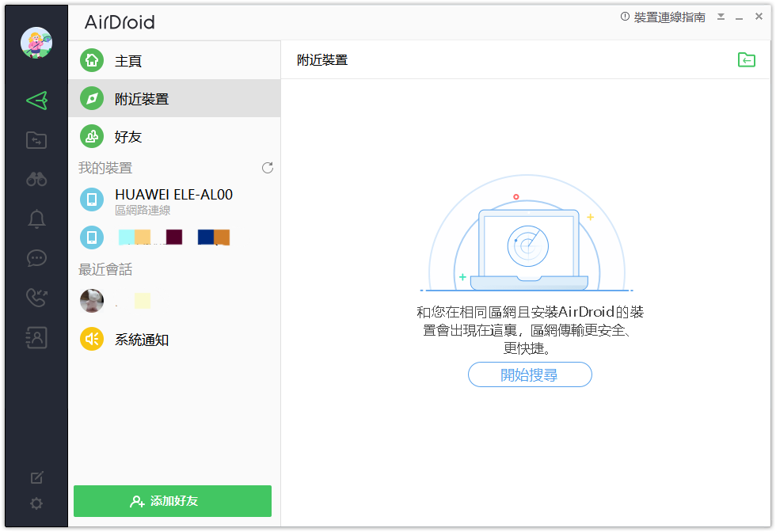Open the contacts book icon
The height and width of the screenshot is (532, 776).
(x=36, y=337)
